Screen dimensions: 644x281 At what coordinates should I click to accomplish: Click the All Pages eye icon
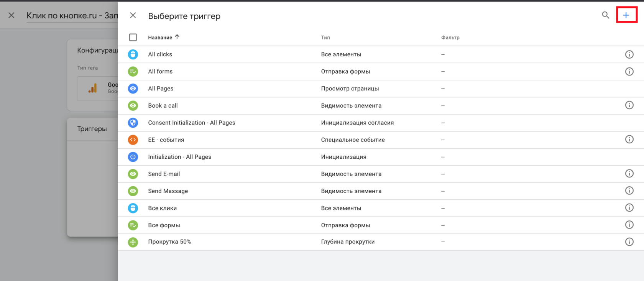pyautogui.click(x=133, y=89)
